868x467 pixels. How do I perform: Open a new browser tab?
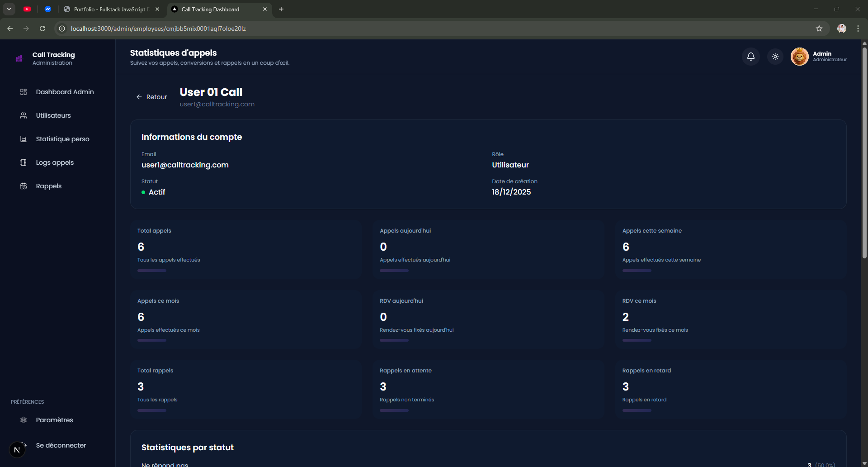[281, 9]
